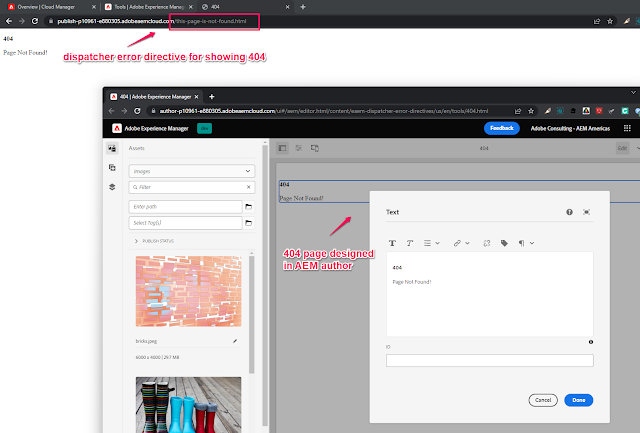Switch to Overview Cloud Manager tab
The image size is (640, 433).
[46, 7]
